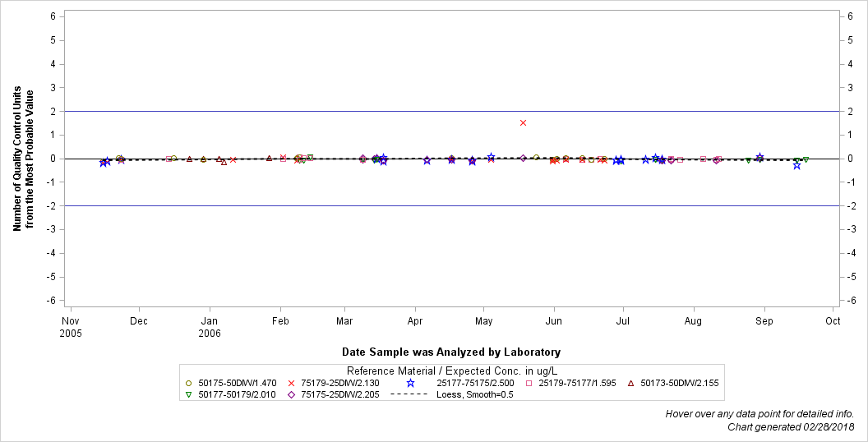Click the upper blue control limit line at 2
The image size is (868, 442).
(452, 111)
